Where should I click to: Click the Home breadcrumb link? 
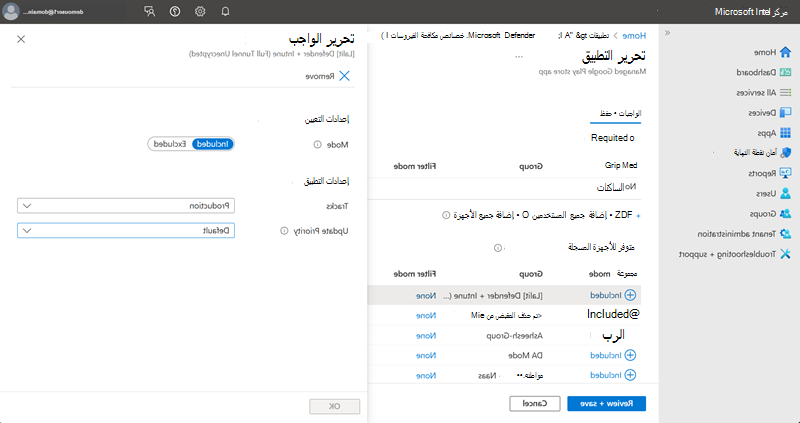[634, 36]
